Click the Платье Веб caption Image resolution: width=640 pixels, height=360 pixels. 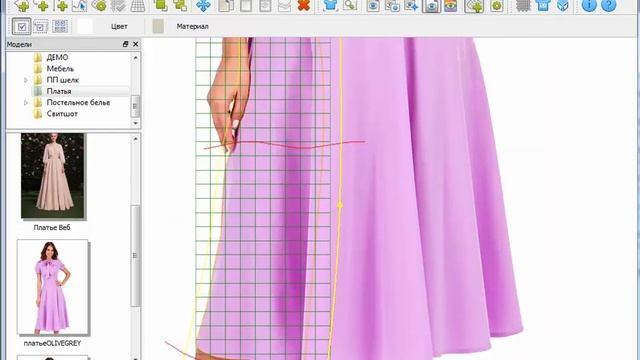point(52,227)
